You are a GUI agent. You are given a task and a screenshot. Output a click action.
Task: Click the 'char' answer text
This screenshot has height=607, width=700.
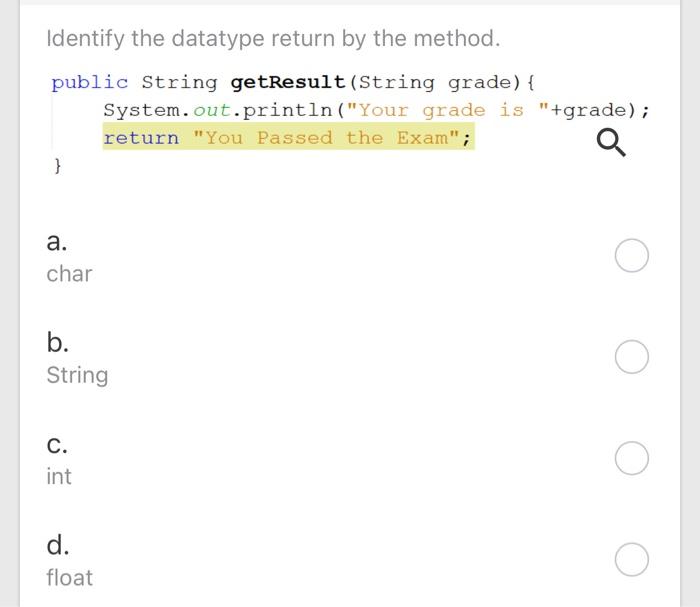[69, 274]
